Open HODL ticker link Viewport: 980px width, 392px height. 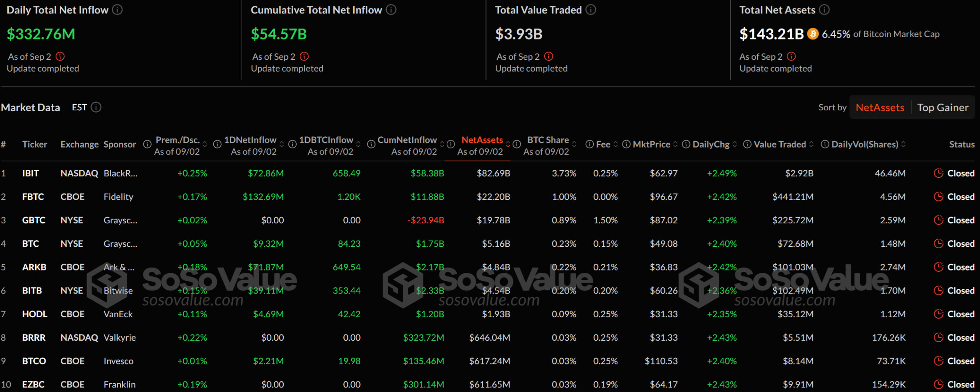(35, 314)
